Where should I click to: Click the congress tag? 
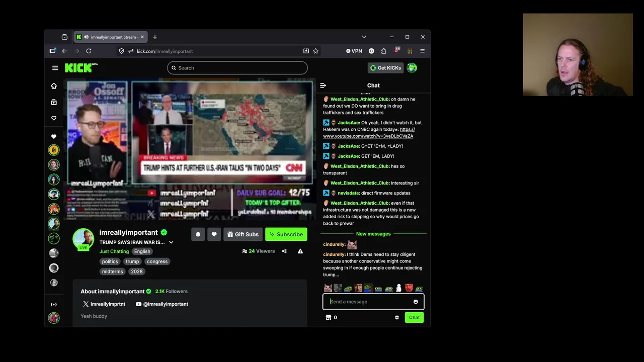point(157,261)
